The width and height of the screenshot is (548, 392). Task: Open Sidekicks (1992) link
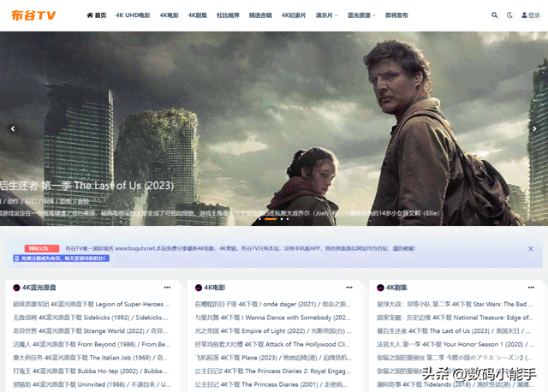pos(91,318)
